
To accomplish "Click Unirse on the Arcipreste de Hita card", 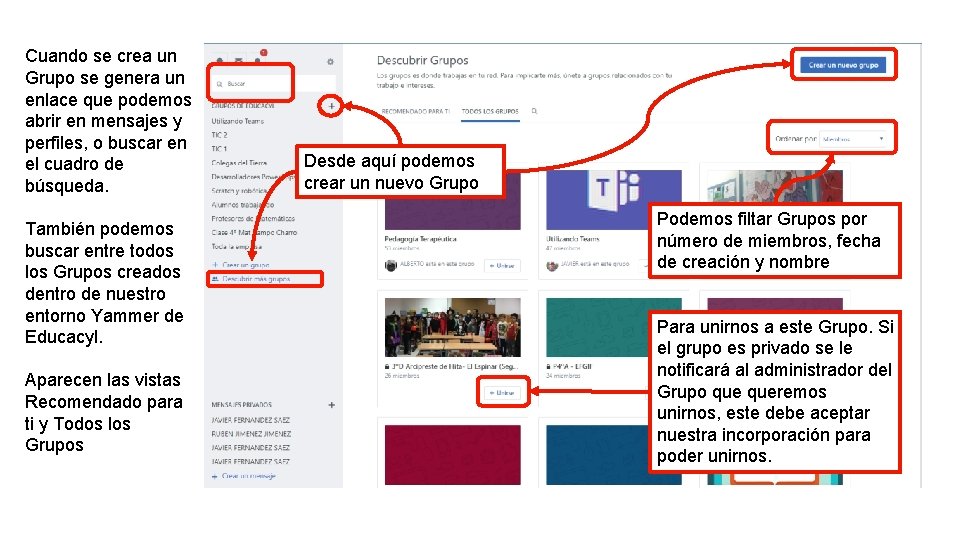I will pyautogui.click(x=502, y=393).
